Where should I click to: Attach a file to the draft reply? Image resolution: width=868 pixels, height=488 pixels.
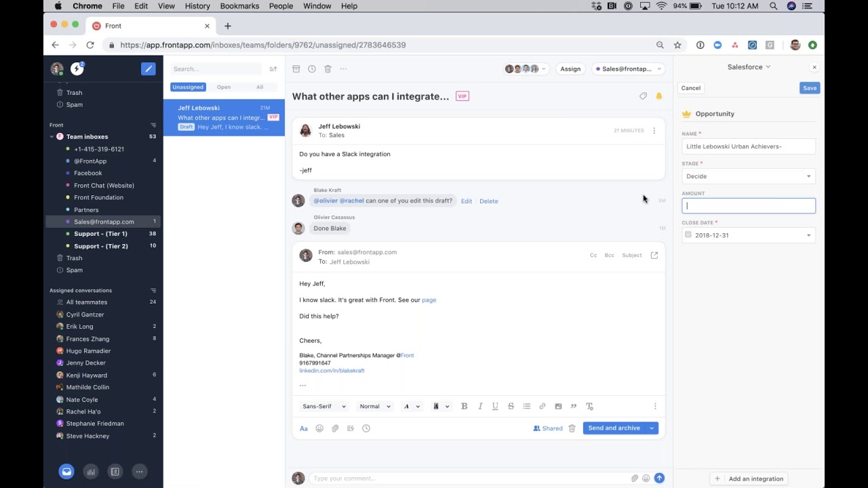335,428
